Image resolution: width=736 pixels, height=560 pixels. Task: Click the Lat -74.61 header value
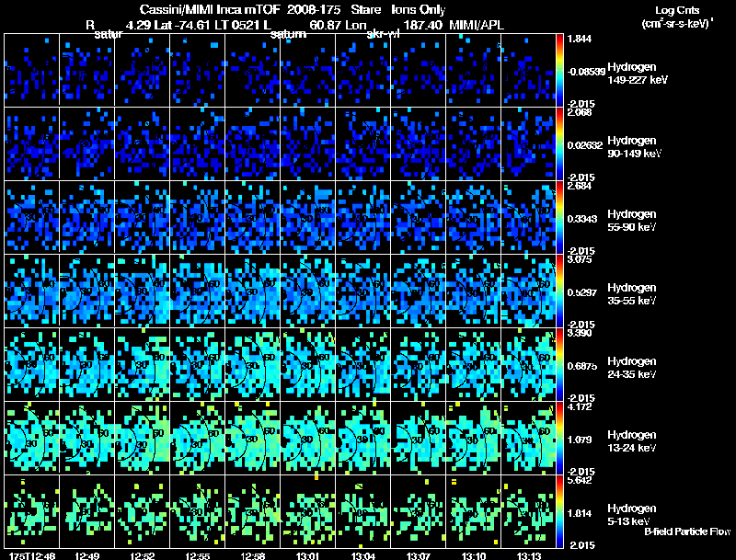click(x=183, y=25)
